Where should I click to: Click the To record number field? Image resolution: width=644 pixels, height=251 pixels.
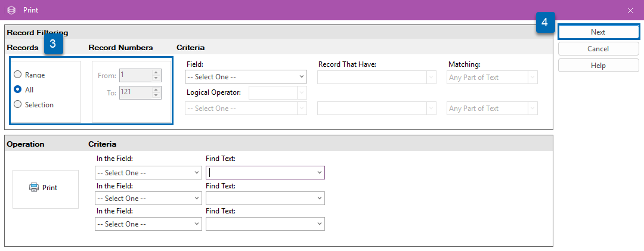[x=135, y=92]
